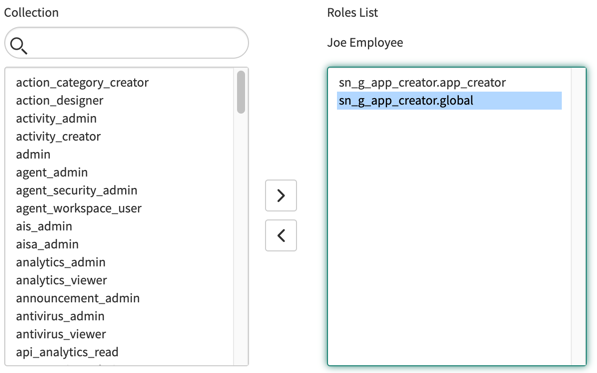Screen dimensions: 597x373
Task: Select analytics_viewer role
Action: (x=61, y=280)
